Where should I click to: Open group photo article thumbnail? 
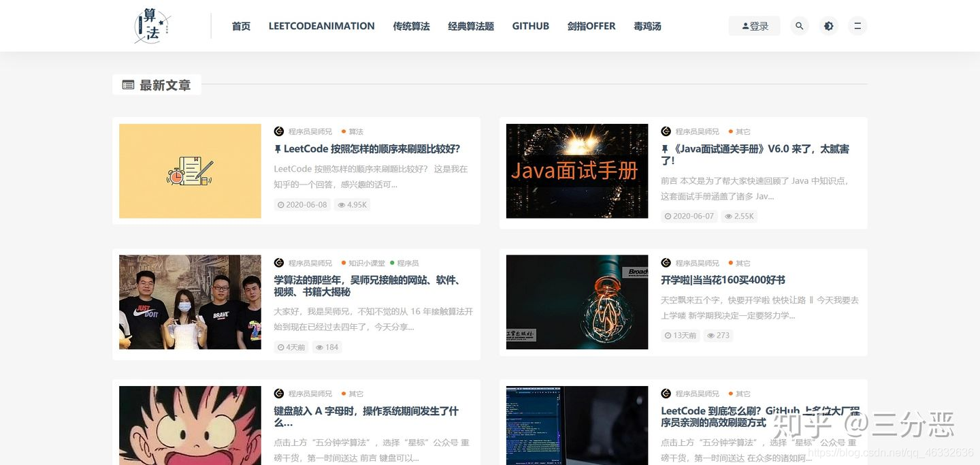click(x=190, y=302)
